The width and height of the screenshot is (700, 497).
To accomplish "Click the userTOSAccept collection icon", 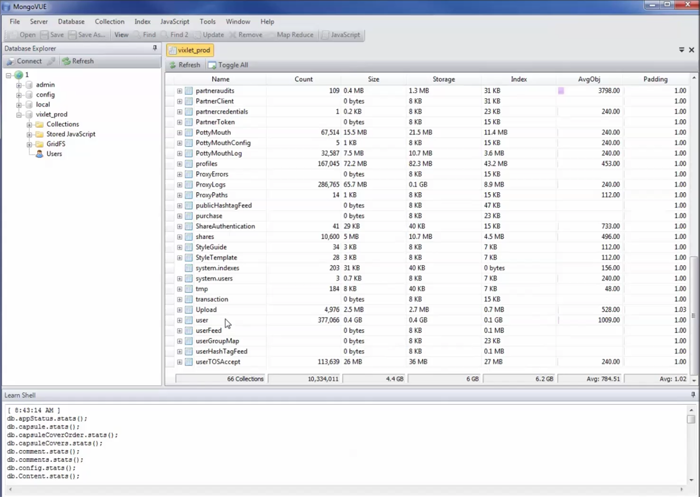I will (189, 362).
